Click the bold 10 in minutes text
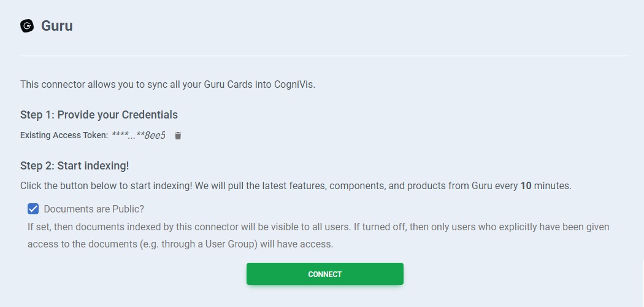 pos(526,185)
